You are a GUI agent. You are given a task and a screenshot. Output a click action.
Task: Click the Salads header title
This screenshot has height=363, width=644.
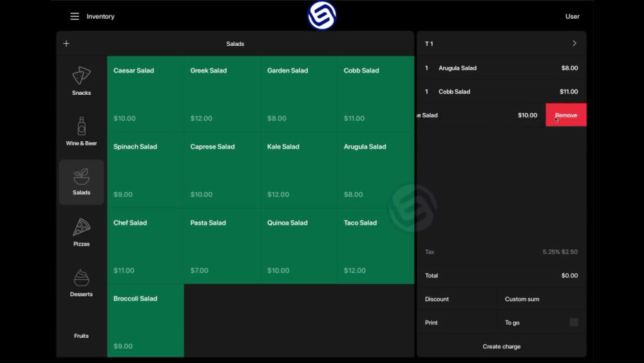235,44
